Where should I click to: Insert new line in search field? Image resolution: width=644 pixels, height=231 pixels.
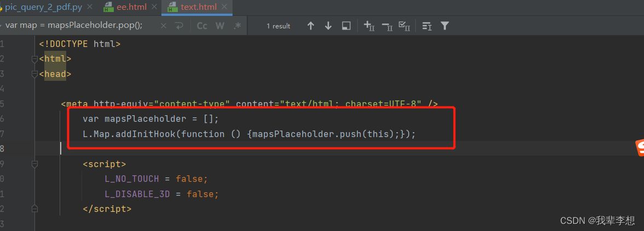(179, 26)
